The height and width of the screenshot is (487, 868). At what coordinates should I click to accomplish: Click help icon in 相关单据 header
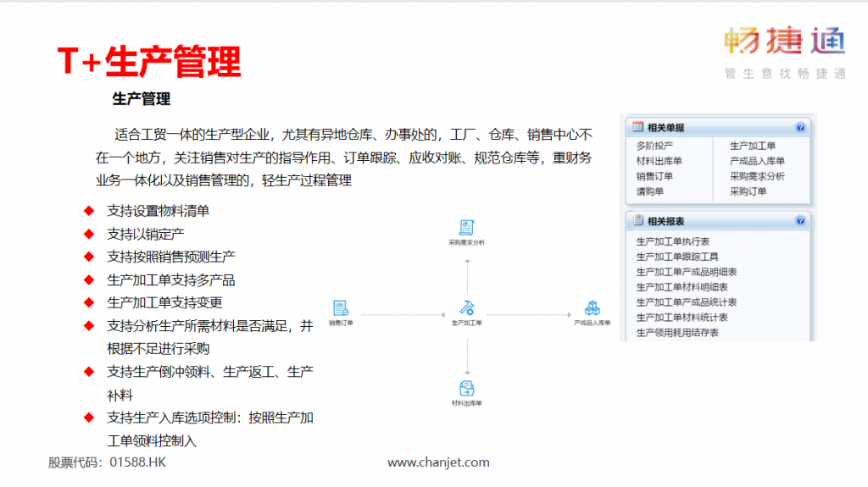tap(799, 128)
